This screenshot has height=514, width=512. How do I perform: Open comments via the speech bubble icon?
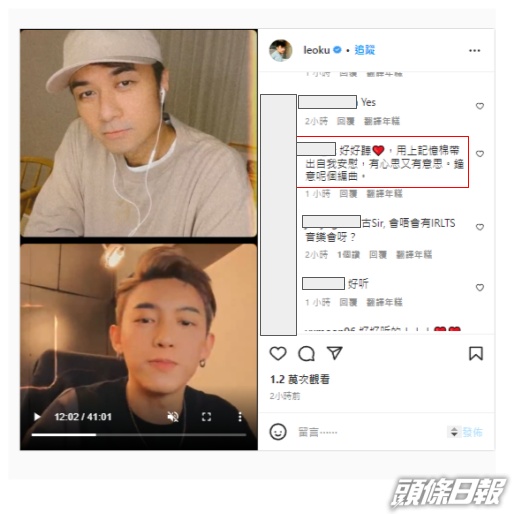306,354
